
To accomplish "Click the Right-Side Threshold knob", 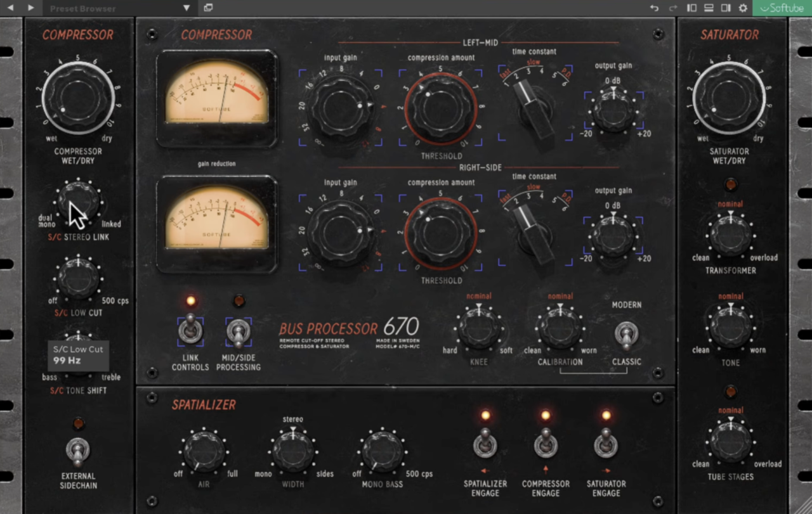I will coord(441,233).
